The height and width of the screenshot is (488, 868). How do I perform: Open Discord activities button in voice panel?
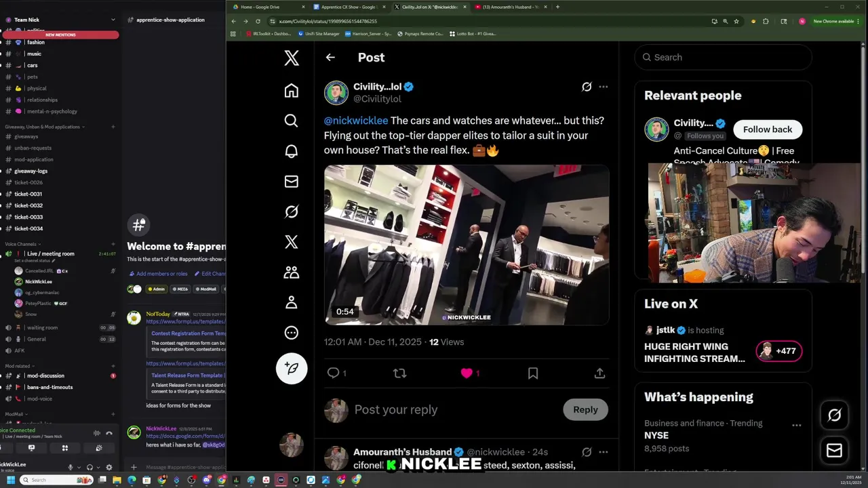(x=65, y=447)
